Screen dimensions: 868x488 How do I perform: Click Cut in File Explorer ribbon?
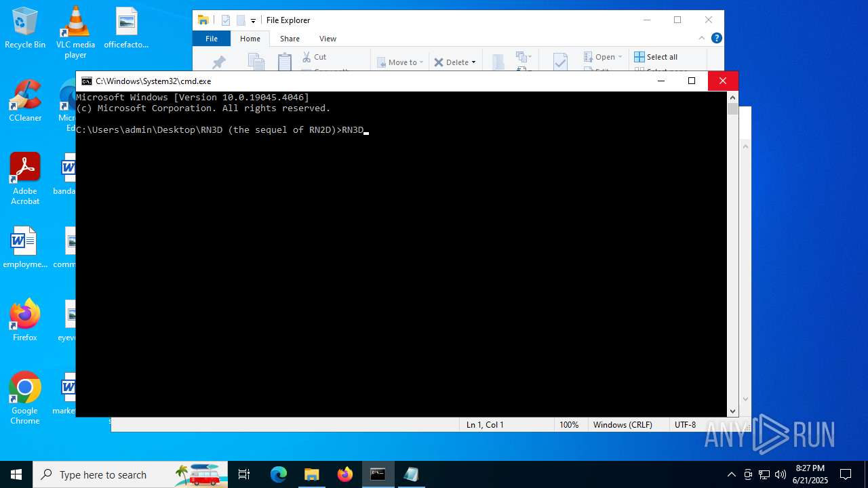click(315, 57)
